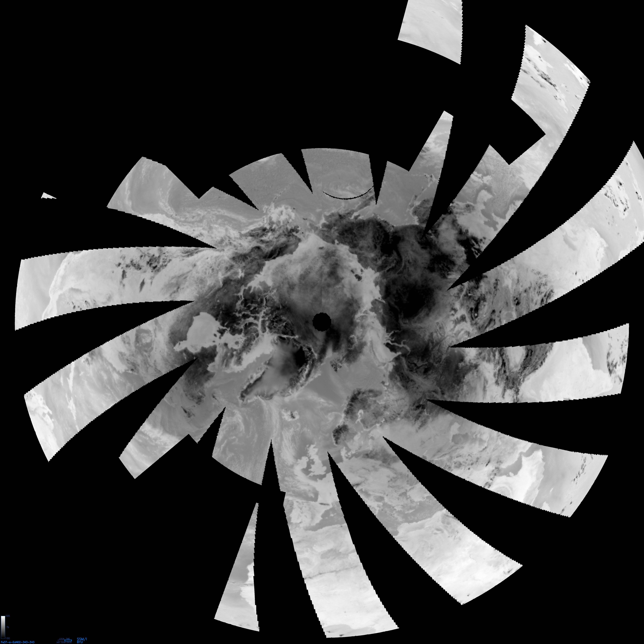The width and height of the screenshot is (644, 644).
Task: Click the black circular pole hole
Action: tap(322, 322)
